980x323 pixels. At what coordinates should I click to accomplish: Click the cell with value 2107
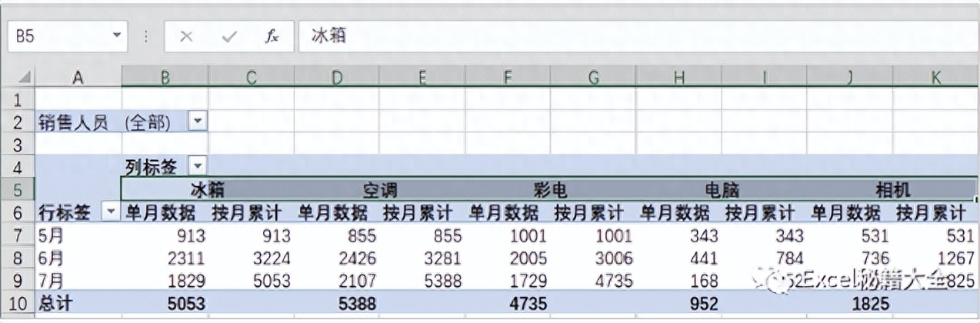336,281
